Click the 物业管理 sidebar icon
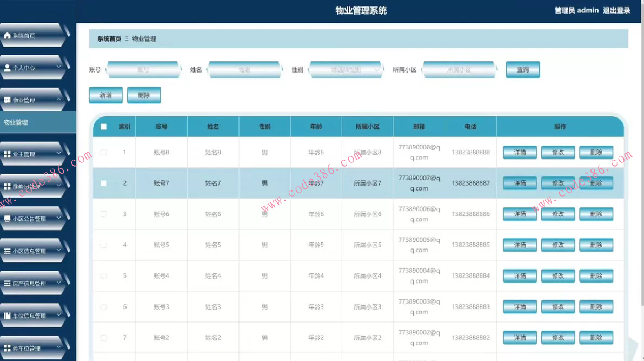The width and height of the screenshot is (644, 361). (x=7, y=100)
